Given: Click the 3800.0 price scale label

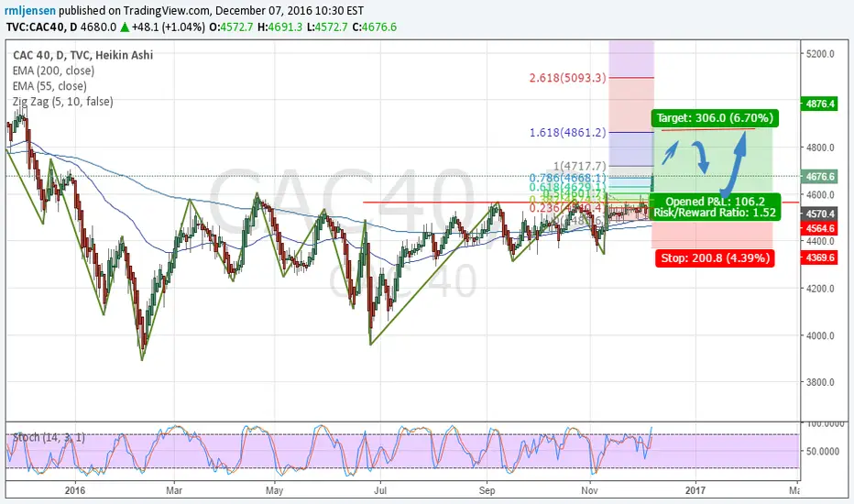Looking at the screenshot, I should point(820,382).
